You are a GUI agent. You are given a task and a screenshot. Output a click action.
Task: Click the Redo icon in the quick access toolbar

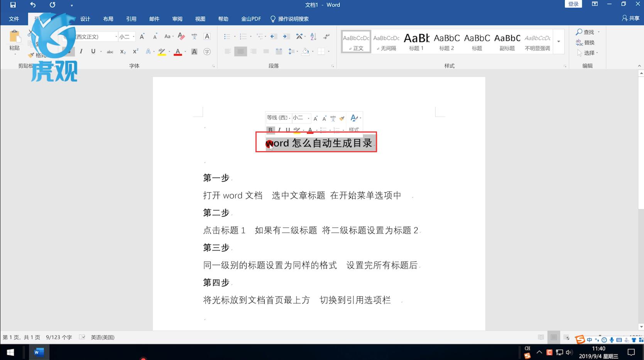click(x=52, y=5)
